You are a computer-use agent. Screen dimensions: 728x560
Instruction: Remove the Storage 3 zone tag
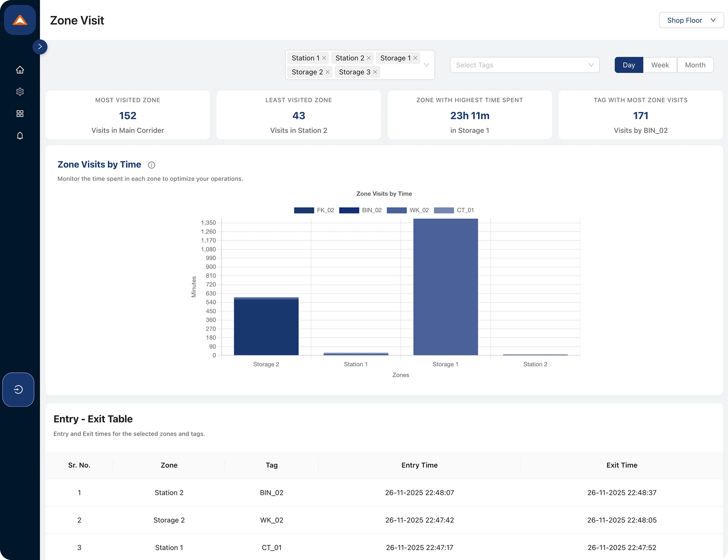375,72
